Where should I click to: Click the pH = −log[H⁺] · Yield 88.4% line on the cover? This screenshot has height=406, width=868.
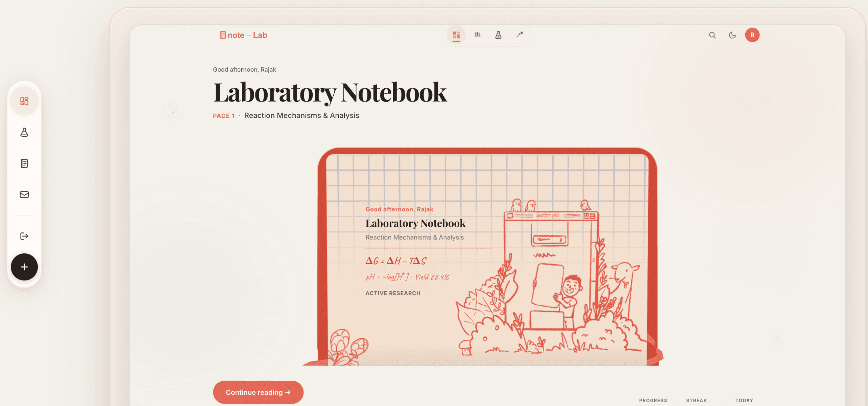pyautogui.click(x=407, y=277)
